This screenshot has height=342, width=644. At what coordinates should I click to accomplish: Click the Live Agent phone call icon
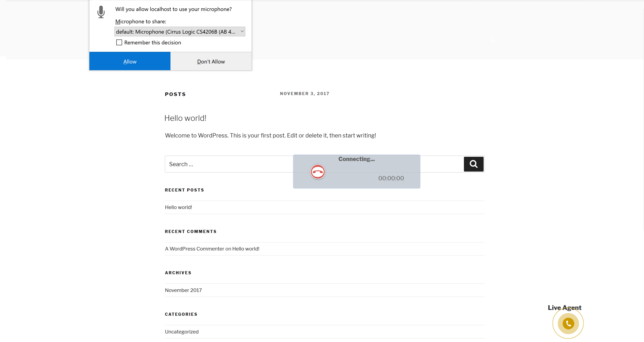(568, 323)
